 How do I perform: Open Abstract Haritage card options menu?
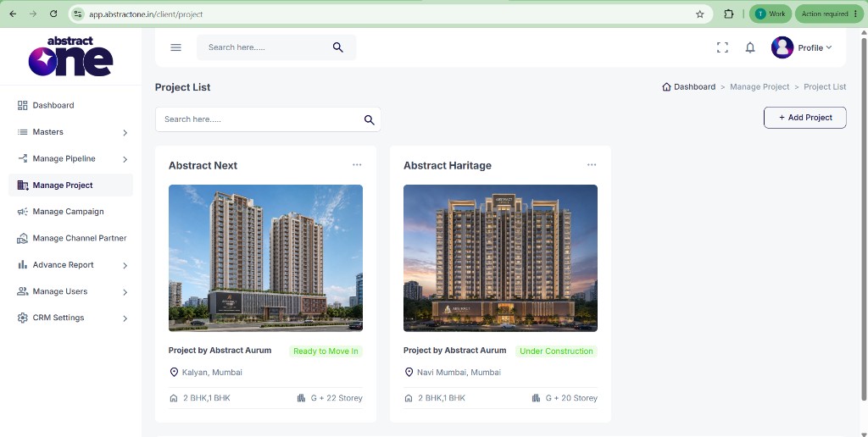click(x=592, y=165)
